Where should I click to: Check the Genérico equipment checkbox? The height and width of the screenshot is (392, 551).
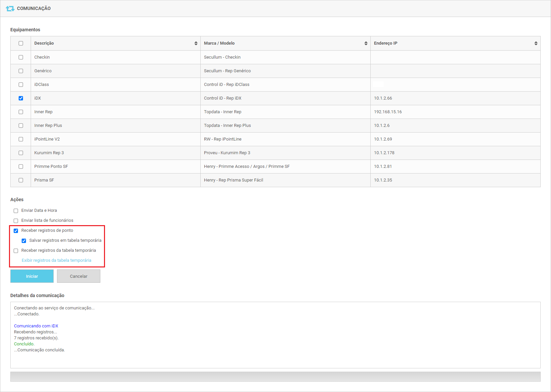pyautogui.click(x=21, y=71)
